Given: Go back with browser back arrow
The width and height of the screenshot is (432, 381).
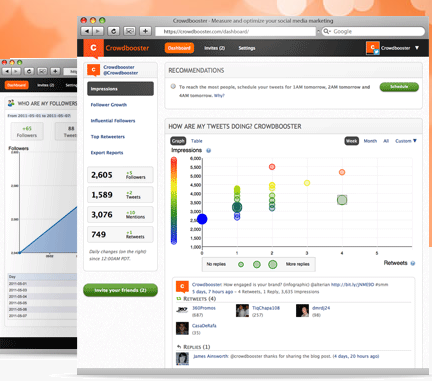Looking at the screenshot, I should pos(87,31).
